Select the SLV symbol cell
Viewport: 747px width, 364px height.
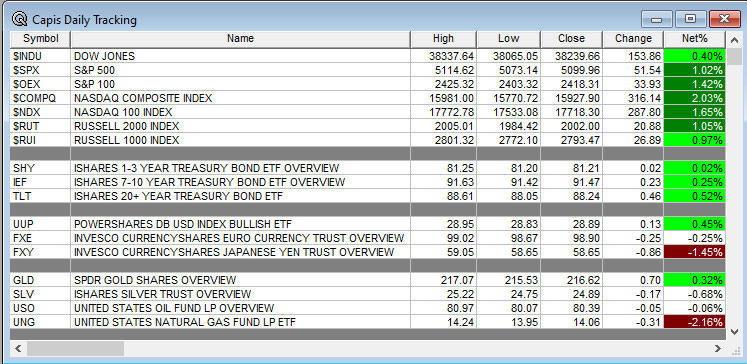coord(40,294)
